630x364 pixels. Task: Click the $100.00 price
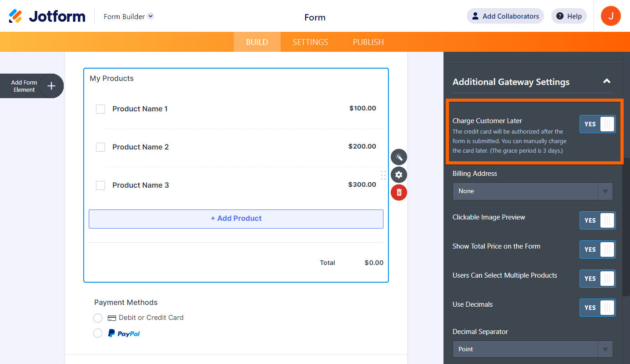363,108
